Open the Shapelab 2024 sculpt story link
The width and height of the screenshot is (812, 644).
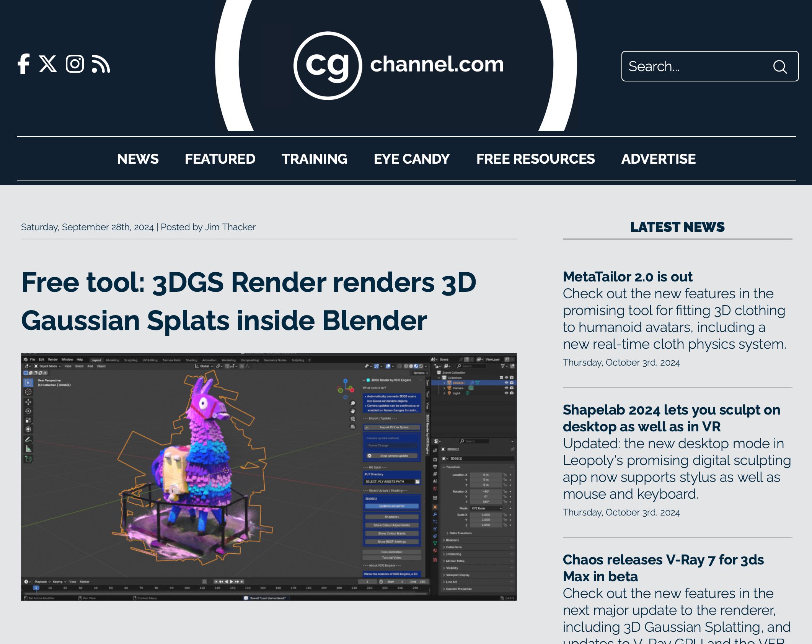(x=671, y=418)
